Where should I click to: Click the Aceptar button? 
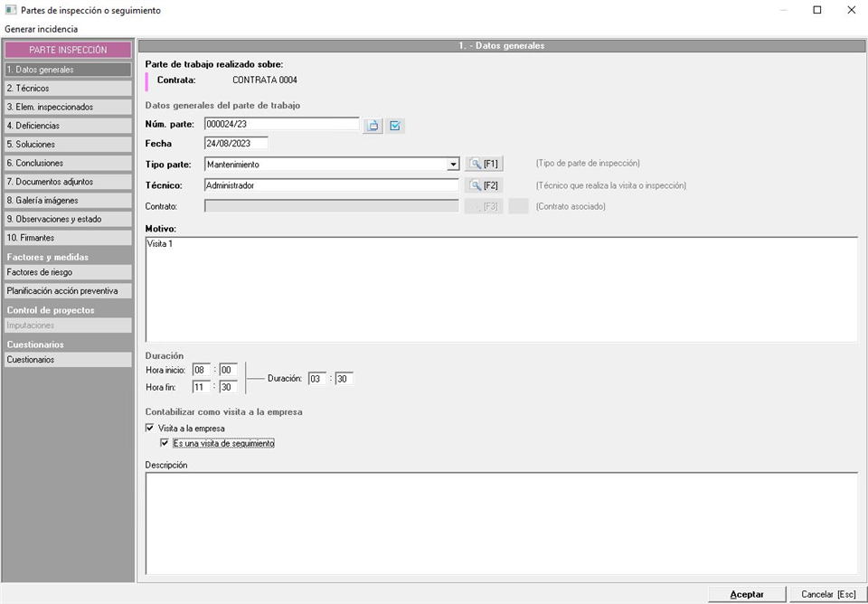pyautogui.click(x=747, y=594)
